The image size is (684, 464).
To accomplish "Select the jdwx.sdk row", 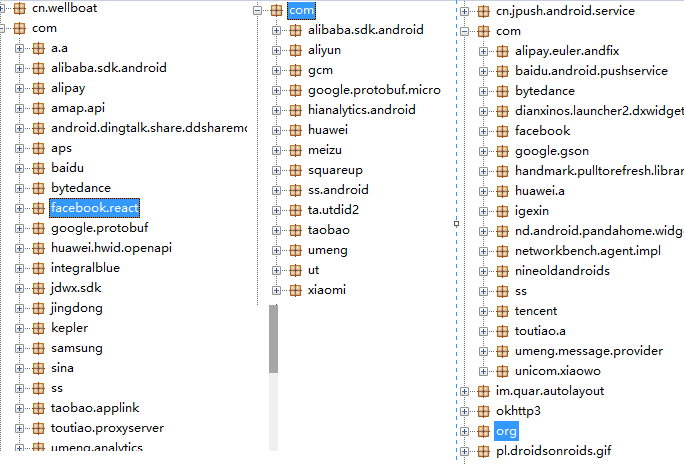I will coord(76,288).
